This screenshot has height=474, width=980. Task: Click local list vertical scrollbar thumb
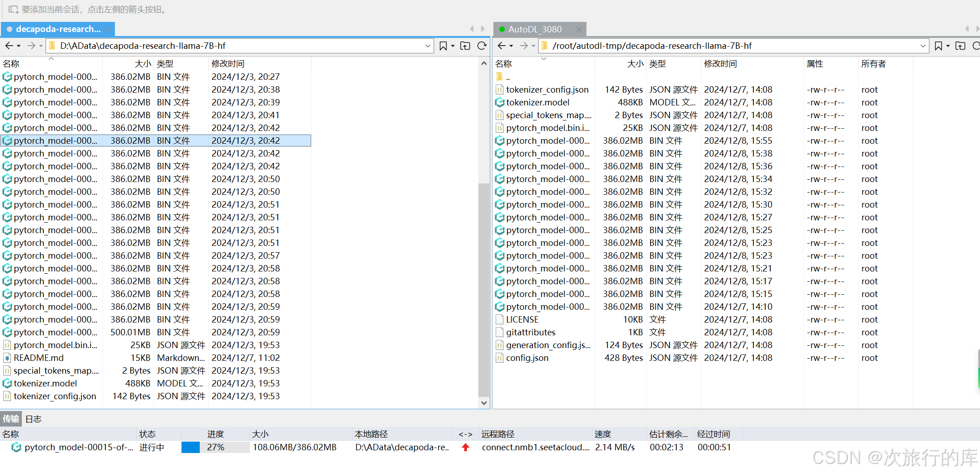(483, 290)
